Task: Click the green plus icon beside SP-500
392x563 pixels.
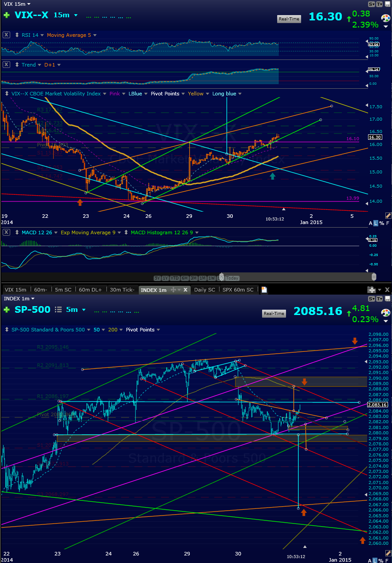Action: click(x=7, y=310)
